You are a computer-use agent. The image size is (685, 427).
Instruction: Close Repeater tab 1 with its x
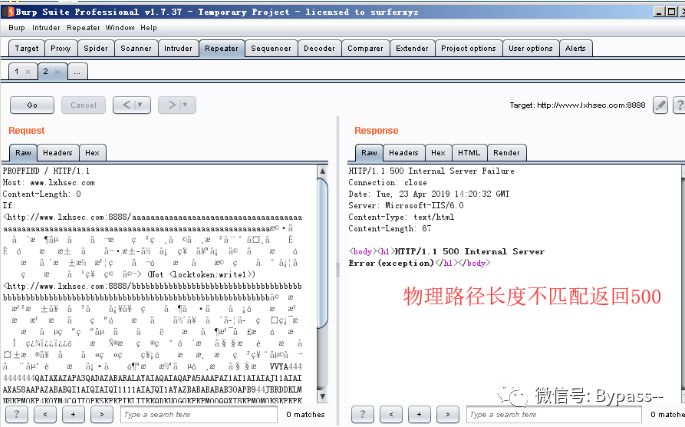point(28,72)
